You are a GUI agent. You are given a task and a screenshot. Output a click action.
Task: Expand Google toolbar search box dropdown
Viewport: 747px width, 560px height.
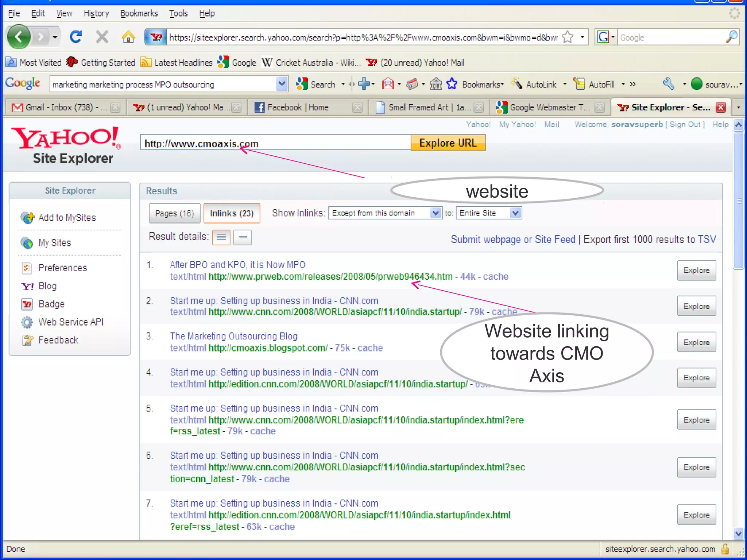coord(282,84)
